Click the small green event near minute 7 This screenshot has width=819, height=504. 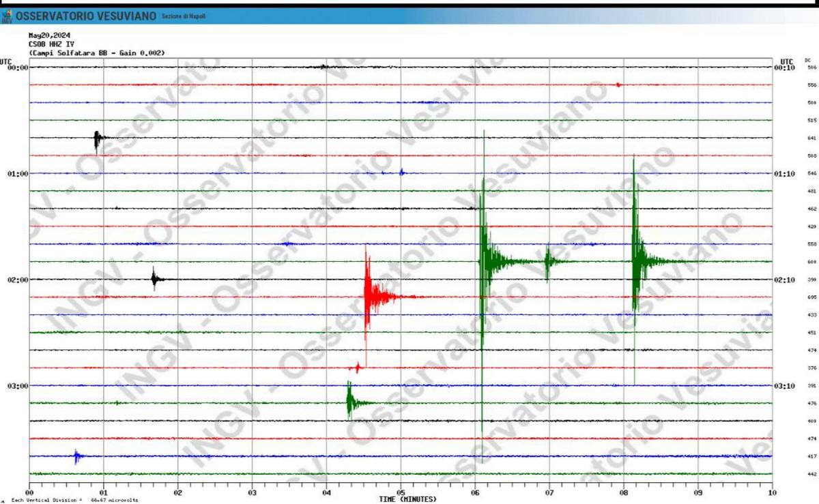click(547, 261)
